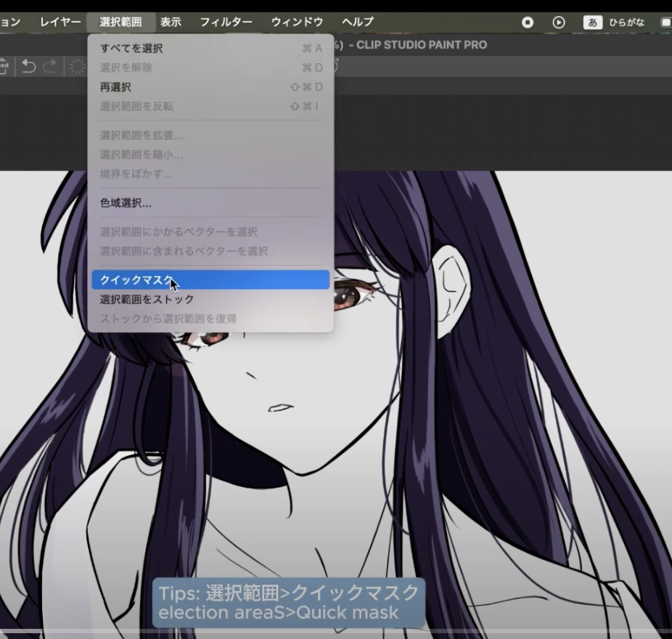The height and width of the screenshot is (639, 672).
Task: Open the ヘルプ menu
Action: 358,22
